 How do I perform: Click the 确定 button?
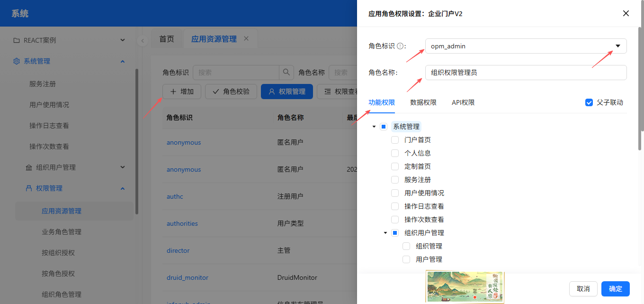[615, 289]
